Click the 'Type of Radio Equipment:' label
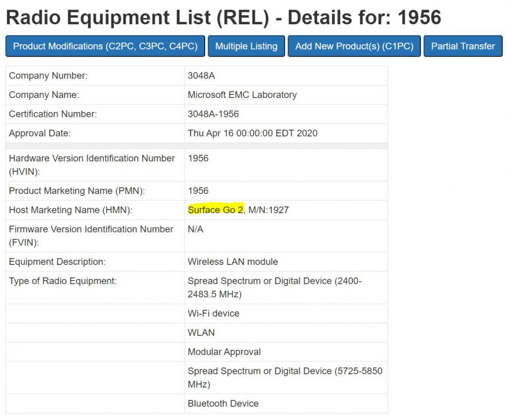 [62, 281]
